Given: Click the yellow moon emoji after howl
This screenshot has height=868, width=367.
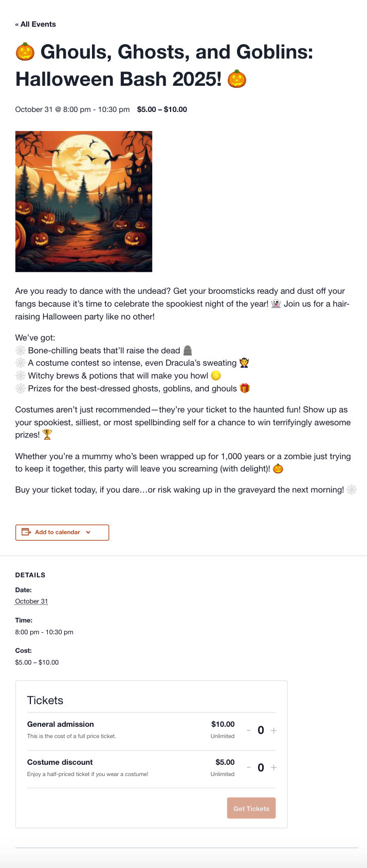Looking at the screenshot, I should 216,376.
